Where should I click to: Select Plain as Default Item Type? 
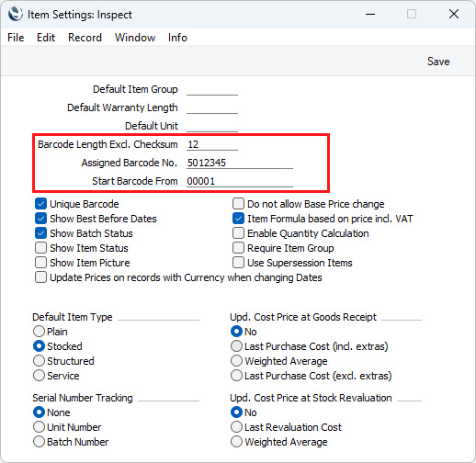39,332
